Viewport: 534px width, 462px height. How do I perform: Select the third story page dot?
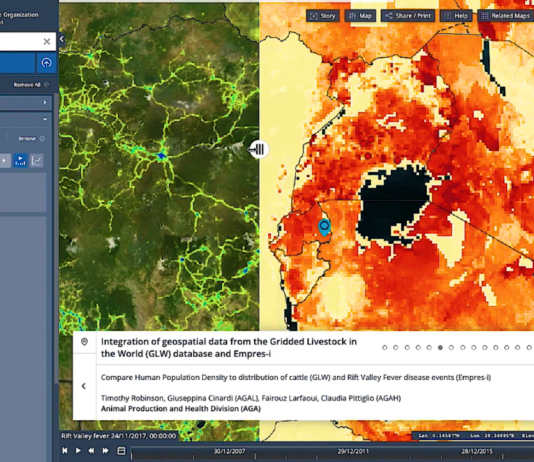(x=407, y=348)
